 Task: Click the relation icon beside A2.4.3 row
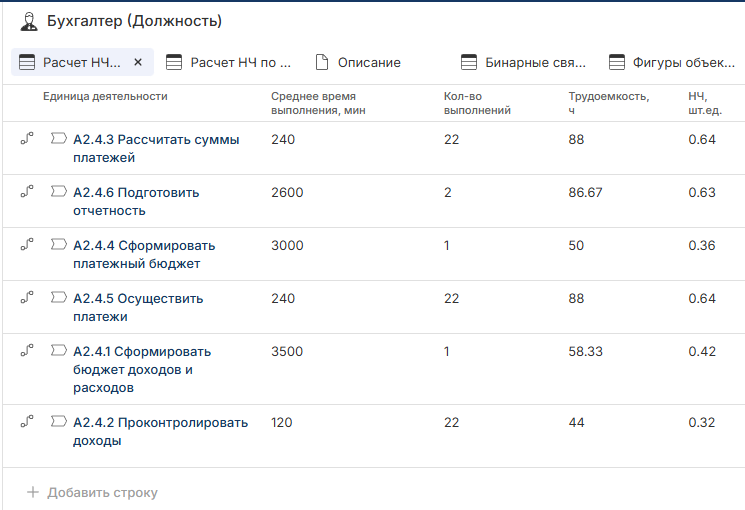pyautogui.click(x=26, y=139)
